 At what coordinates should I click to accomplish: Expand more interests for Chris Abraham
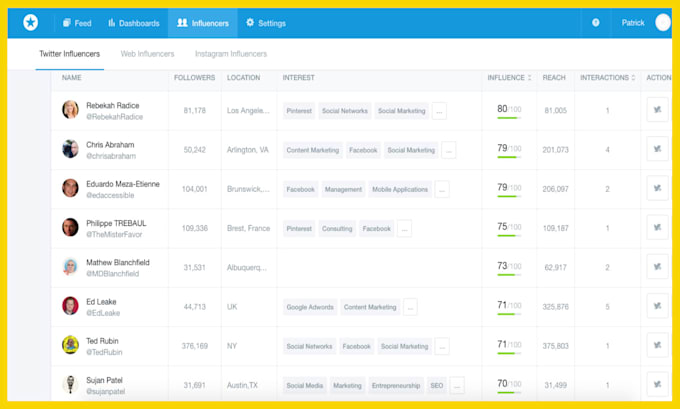tap(449, 150)
